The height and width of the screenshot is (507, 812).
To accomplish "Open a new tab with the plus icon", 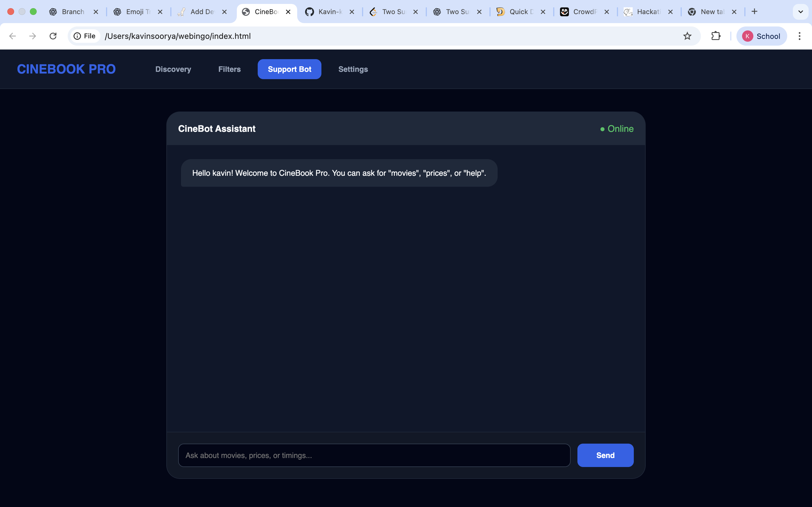I will point(754,12).
